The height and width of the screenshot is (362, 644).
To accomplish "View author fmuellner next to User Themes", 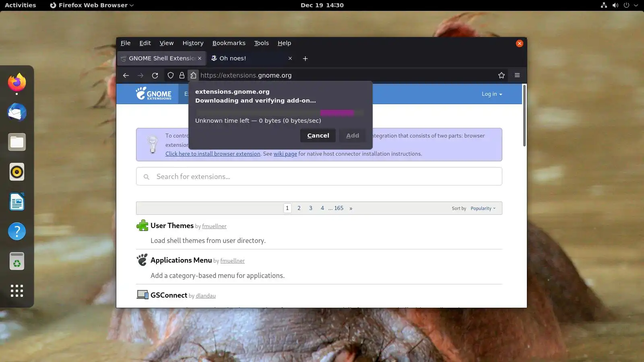I will point(214,226).
